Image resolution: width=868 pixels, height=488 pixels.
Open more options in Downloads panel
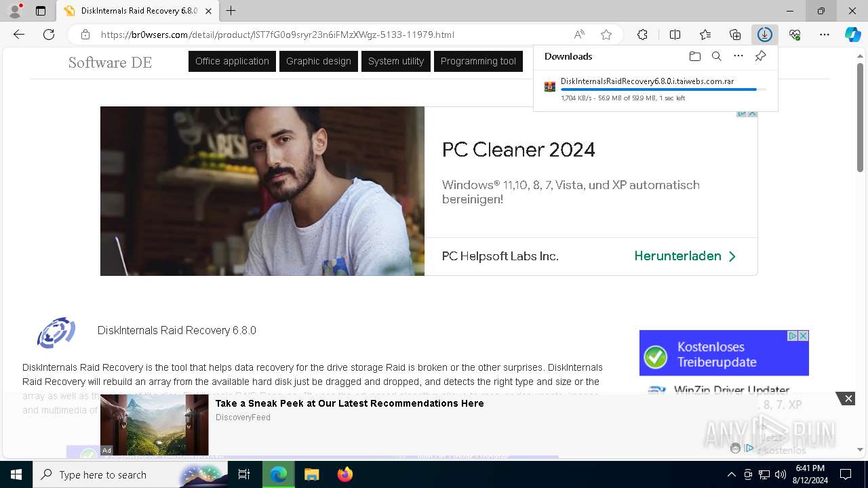pos(738,56)
